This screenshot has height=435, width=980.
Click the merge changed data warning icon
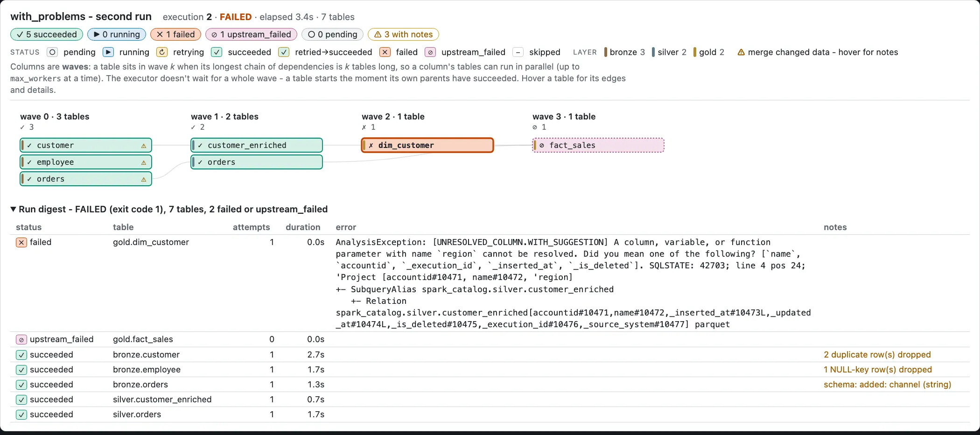tap(741, 52)
